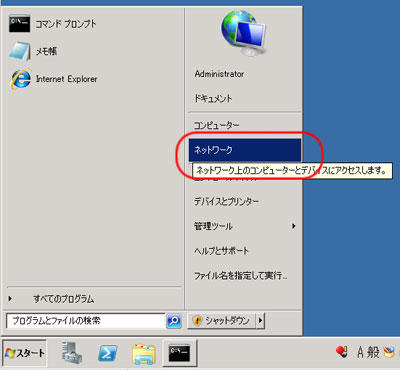Open コンピューター from the Start menu
The width and height of the screenshot is (400, 370).
pyautogui.click(x=216, y=125)
